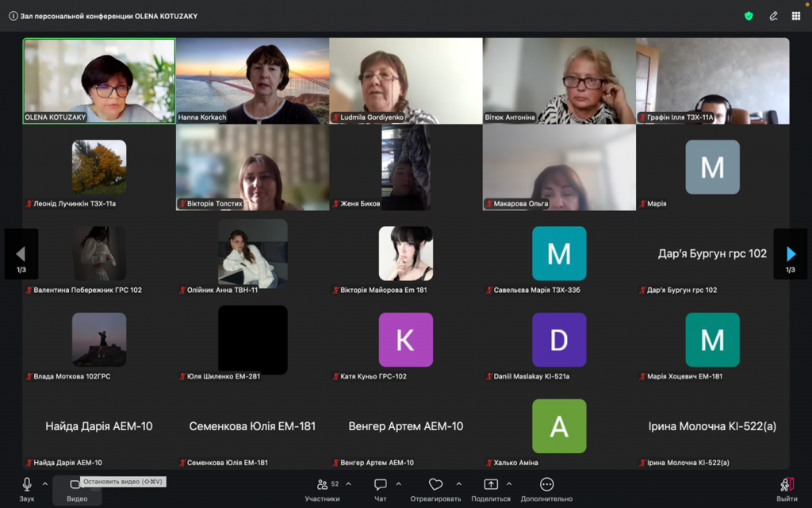Expand the arrow next to Поделиться
The width and height of the screenshot is (812, 508).
(x=509, y=484)
